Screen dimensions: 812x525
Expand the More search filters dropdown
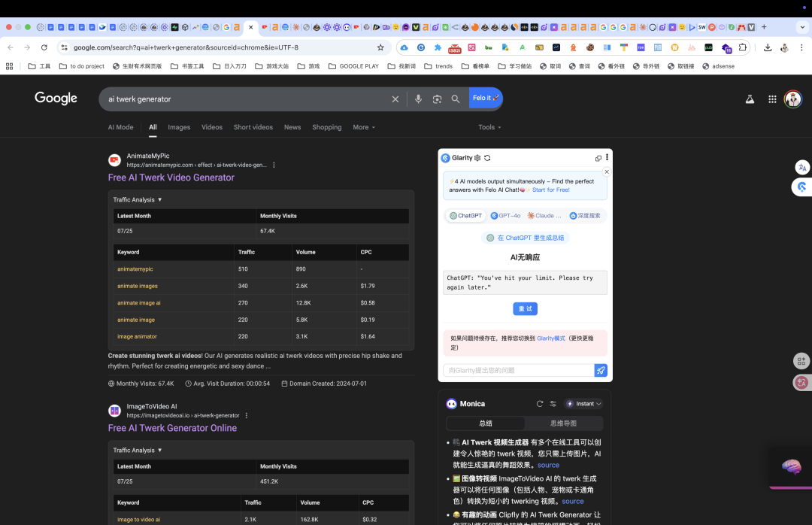click(364, 127)
